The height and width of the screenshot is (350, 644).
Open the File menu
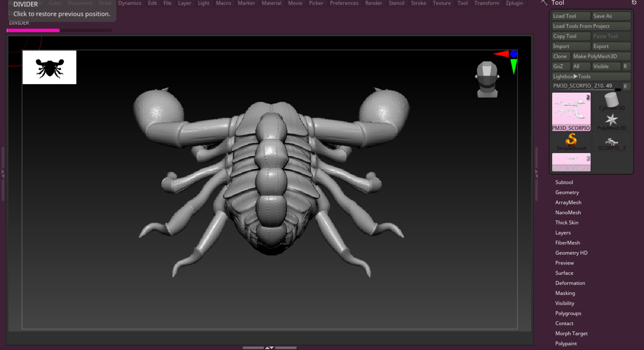click(x=167, y=3)
